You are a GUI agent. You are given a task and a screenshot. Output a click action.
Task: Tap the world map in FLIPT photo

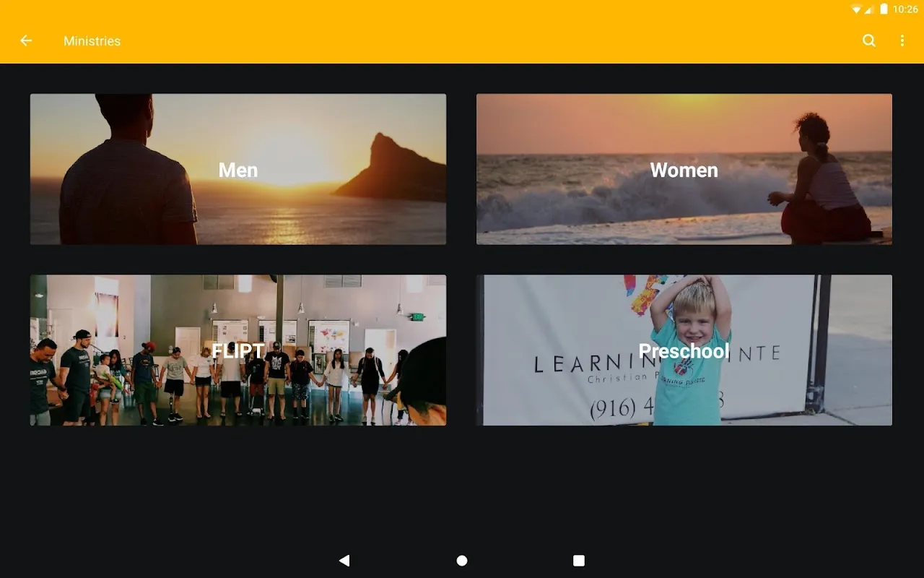(x=329, y=336)
